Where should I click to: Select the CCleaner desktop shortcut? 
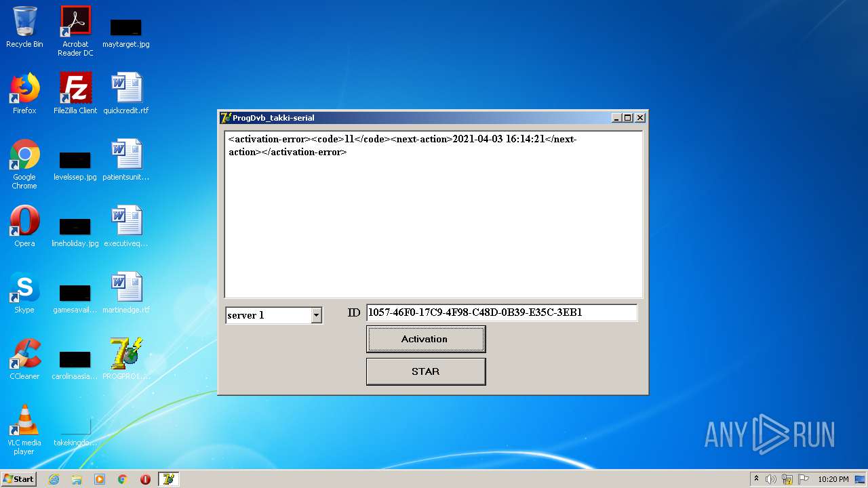tap(24, 359)
